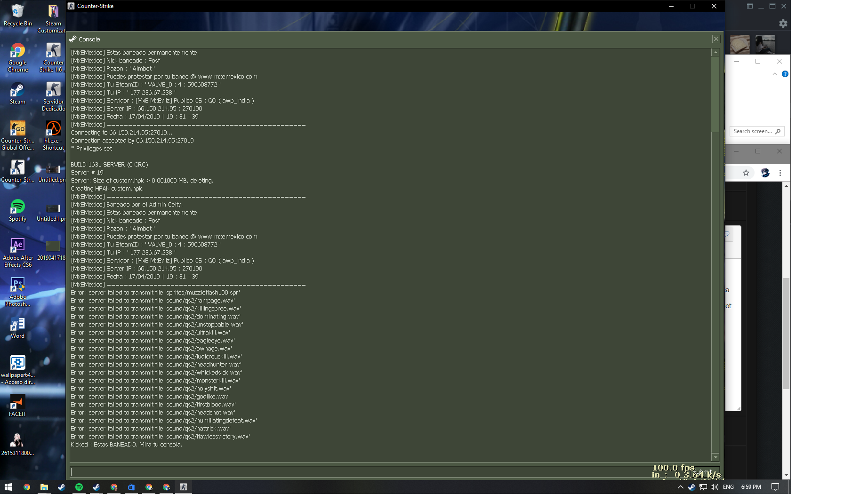Open wallpaper64 Acceso directo icon

(x=17, y=370)
